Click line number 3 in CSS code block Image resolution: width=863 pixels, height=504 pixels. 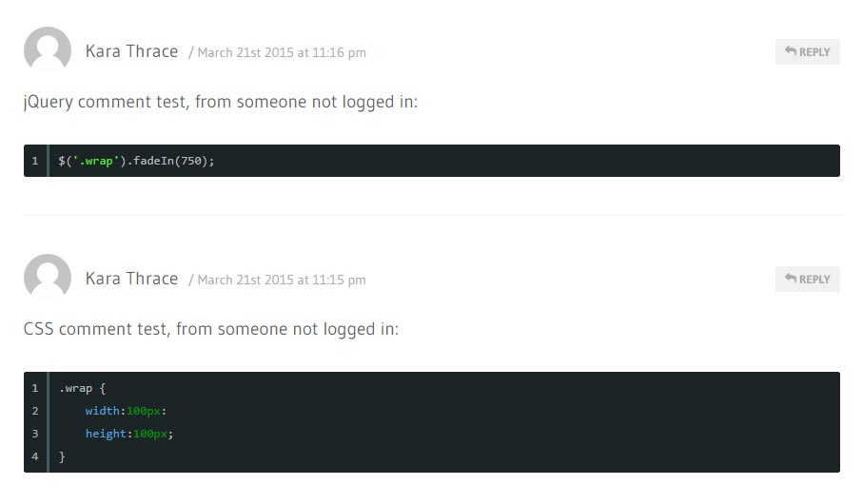(35, 434)
